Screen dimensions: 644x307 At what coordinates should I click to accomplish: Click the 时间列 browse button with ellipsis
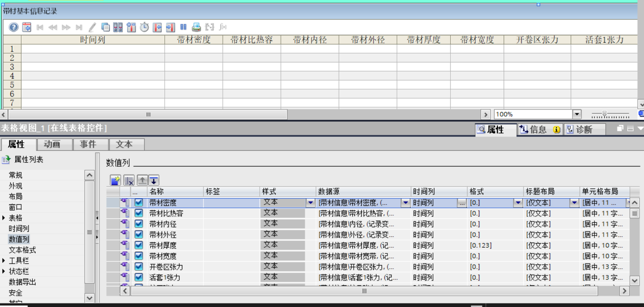pos(462,203)
